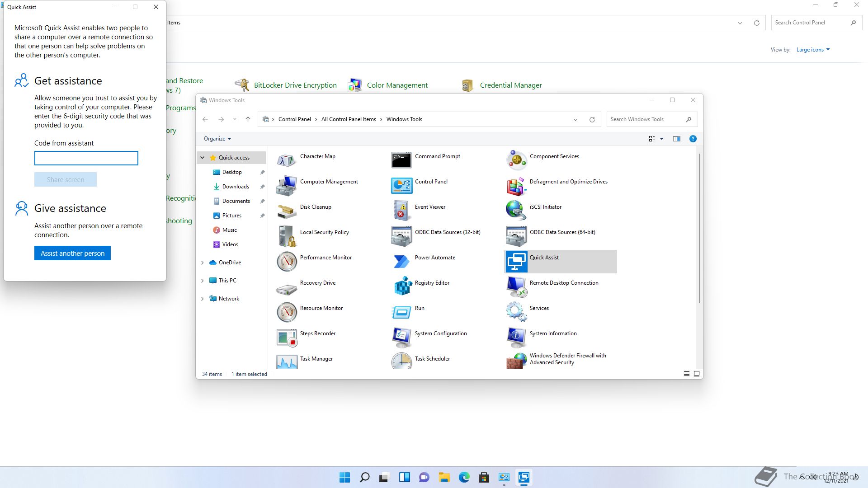
Task: Select the Control Panel icon in Windows Tools
Action: (x=401, y=185)
